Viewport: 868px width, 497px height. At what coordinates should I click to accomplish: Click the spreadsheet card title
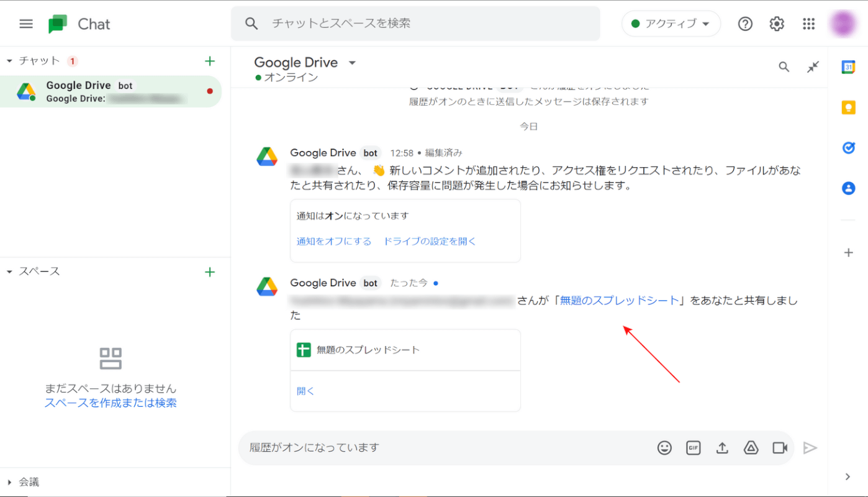pyautogui.click(x=368, y=350)
